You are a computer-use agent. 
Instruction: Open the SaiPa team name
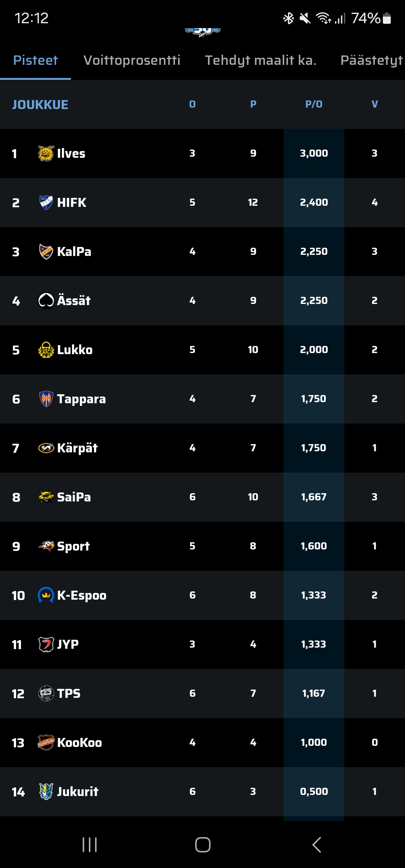pyautogui.click(x=74, y=497)
